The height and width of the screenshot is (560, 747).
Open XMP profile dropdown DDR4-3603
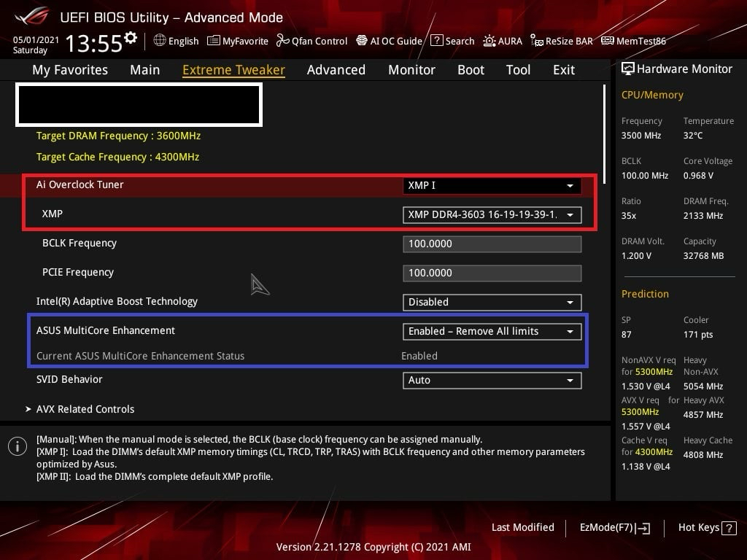point(492,215)
